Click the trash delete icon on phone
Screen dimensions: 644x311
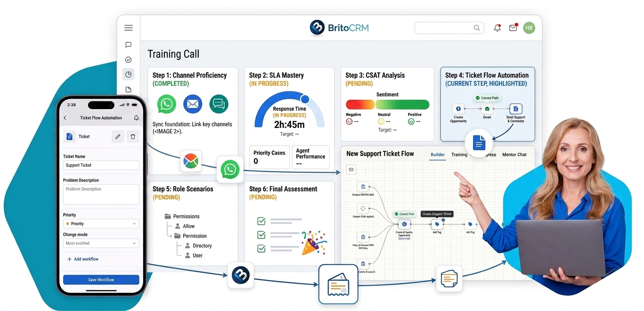pyautogui.click(x=133, y=136)
